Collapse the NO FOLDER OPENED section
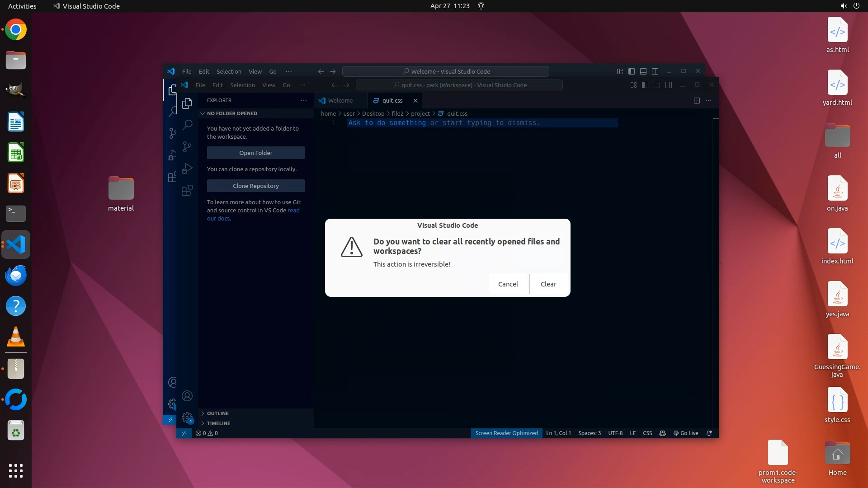Image resolution: width=868 pixels, height=488 pixels. tap(232, 113)
